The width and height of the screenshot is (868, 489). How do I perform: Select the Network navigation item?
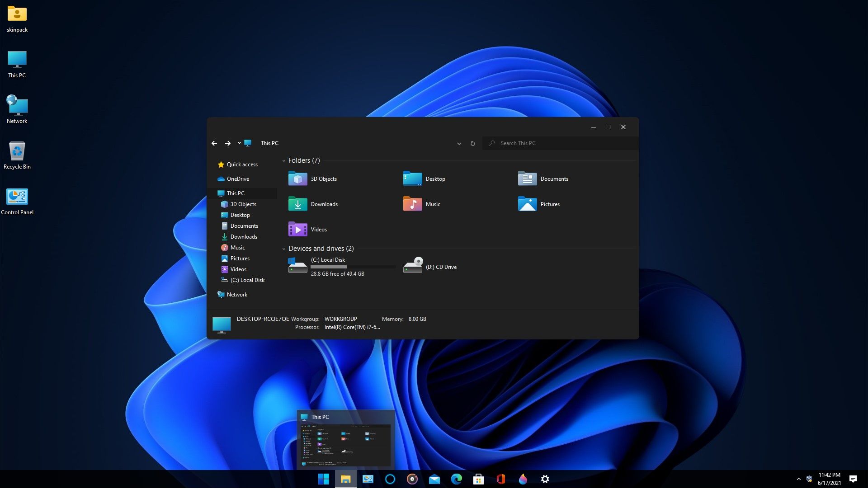pos(237,294)
